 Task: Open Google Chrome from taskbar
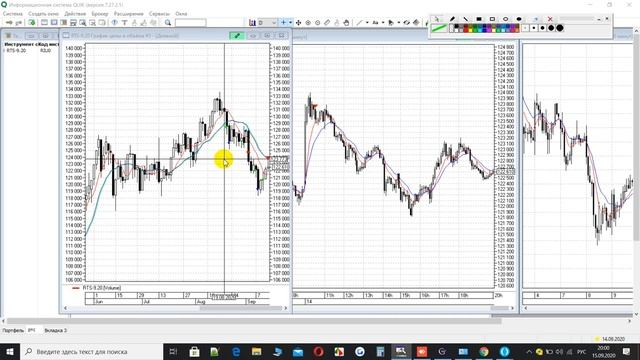click(484, 351)
